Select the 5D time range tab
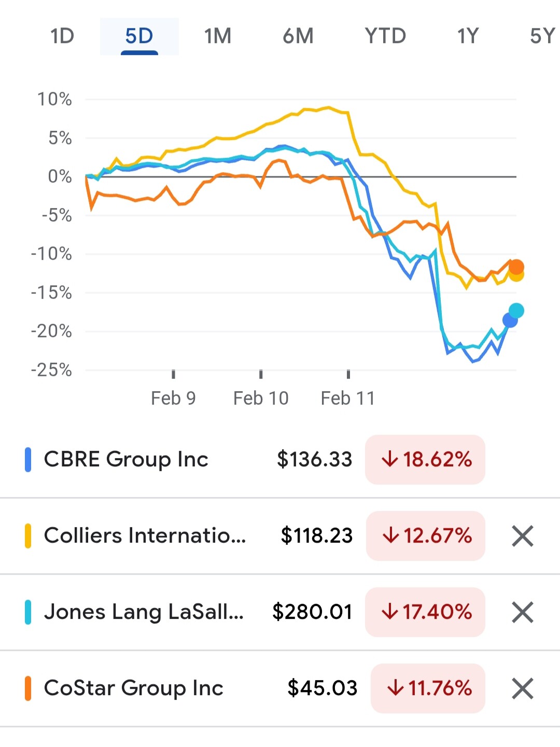The image size is (560, 747). (139, 36)
